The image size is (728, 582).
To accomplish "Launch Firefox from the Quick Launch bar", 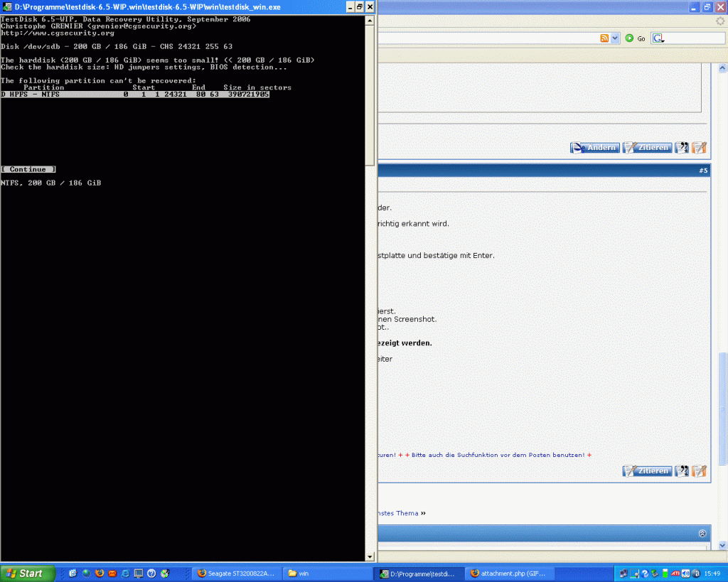I will tap(99, 573).
